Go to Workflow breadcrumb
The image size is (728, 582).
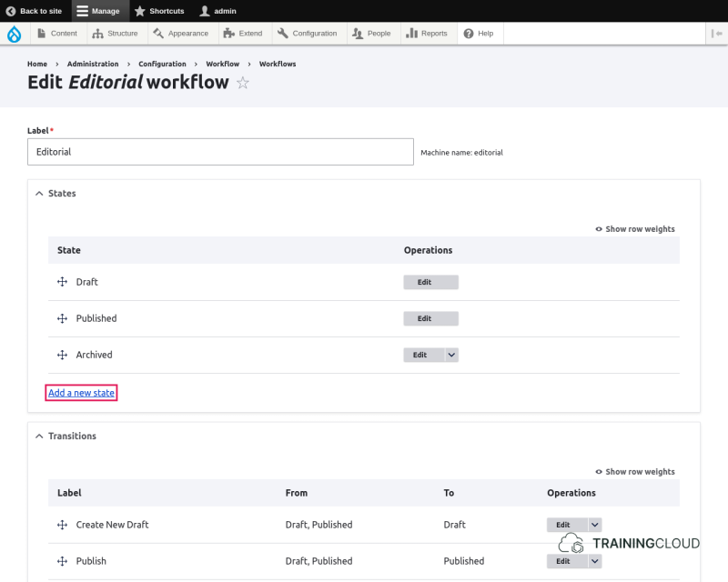[223, 64]
